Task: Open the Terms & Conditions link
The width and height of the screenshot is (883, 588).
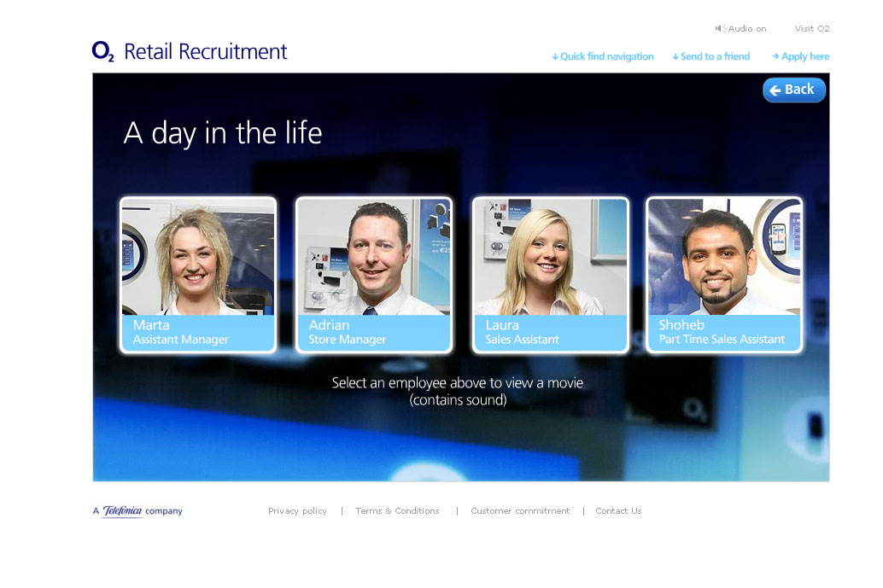Action: [397, 511]
